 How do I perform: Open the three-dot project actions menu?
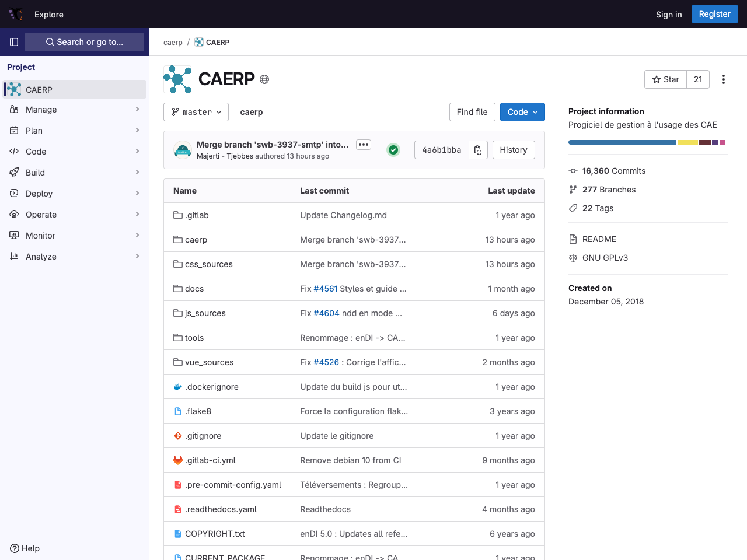(724, 79)
